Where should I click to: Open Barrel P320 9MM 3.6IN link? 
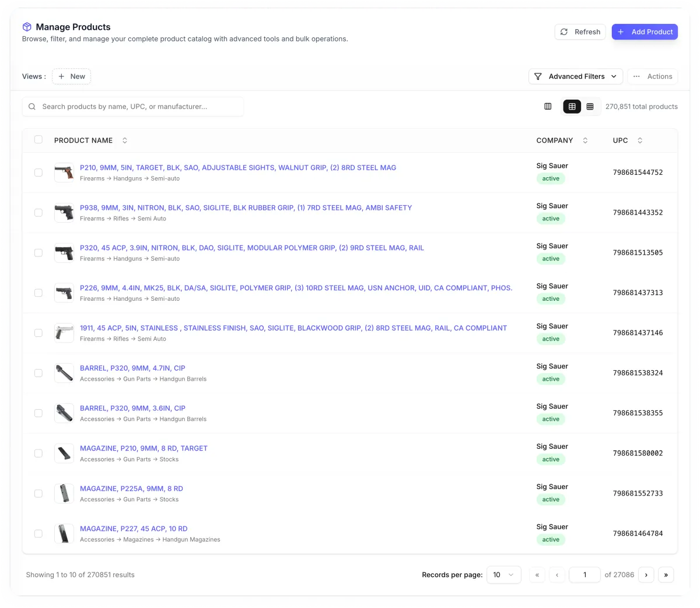pyautogui.click(x=132, y=409)
